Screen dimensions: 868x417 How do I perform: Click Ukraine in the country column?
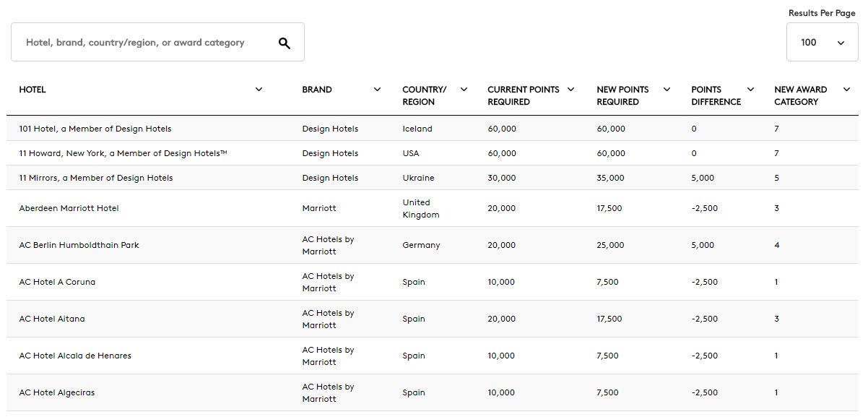[419, 178]
